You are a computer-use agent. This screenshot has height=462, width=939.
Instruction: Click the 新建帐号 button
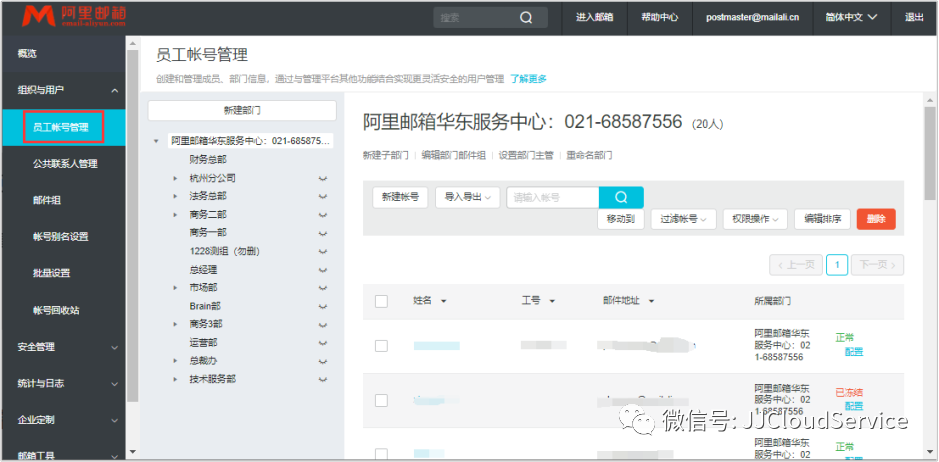click(401, 197)
